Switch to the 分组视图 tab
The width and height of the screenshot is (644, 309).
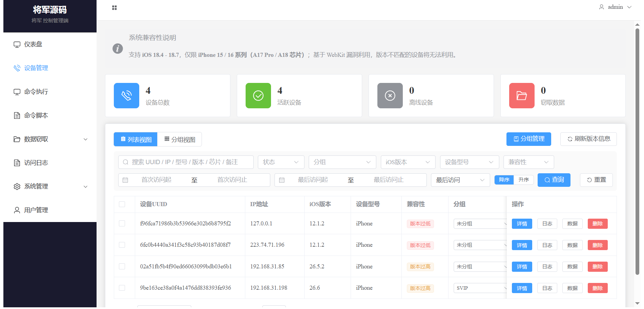180,139
